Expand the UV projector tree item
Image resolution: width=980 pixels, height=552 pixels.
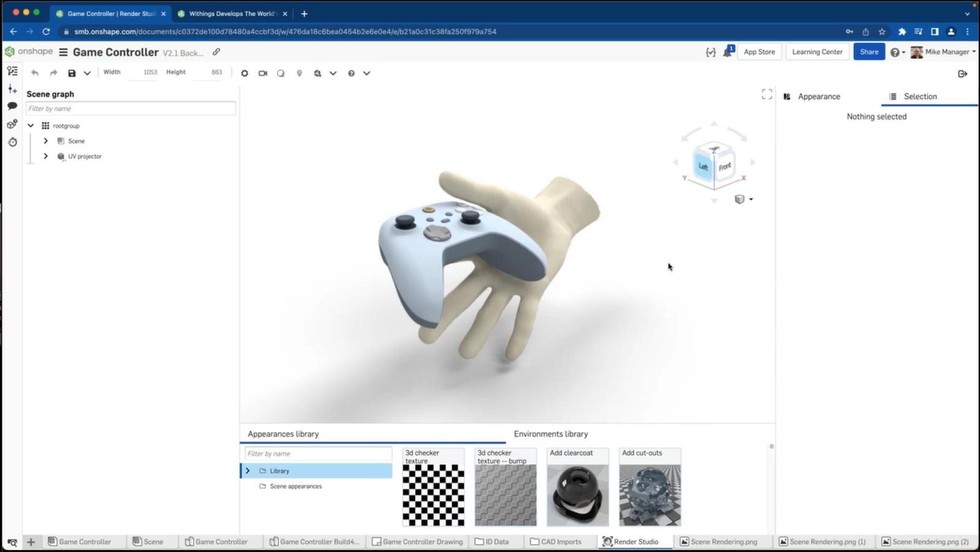coord(45,156)
